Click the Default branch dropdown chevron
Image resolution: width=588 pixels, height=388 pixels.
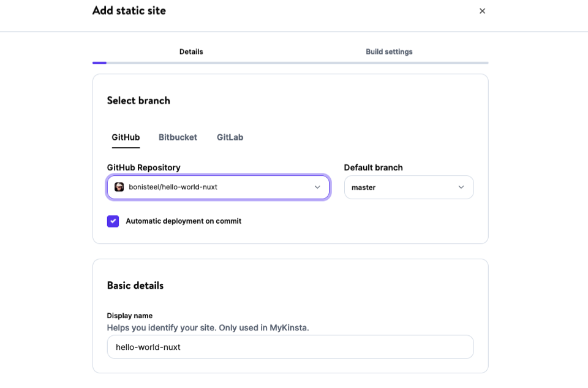click(x=461, y=187)
